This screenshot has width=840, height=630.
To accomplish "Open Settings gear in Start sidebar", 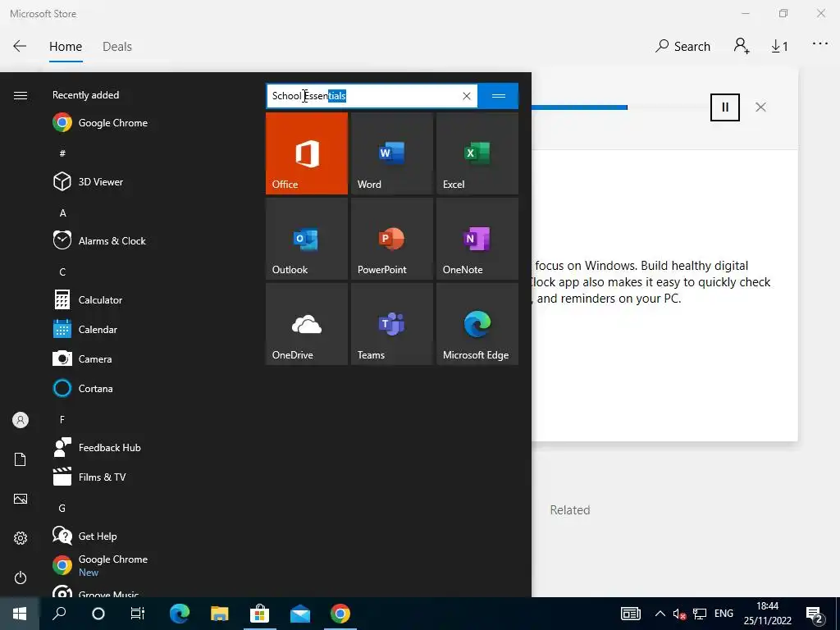I will tap(21, 538).
